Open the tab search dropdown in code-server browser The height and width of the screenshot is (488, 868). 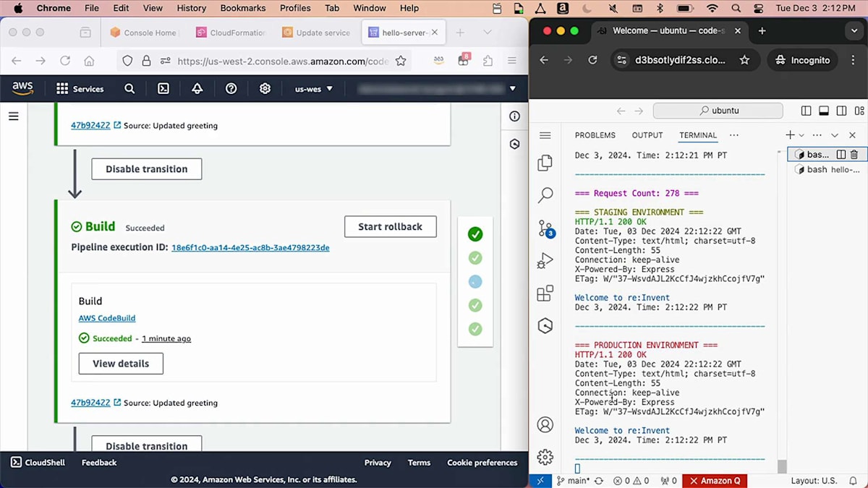[854, 31]
